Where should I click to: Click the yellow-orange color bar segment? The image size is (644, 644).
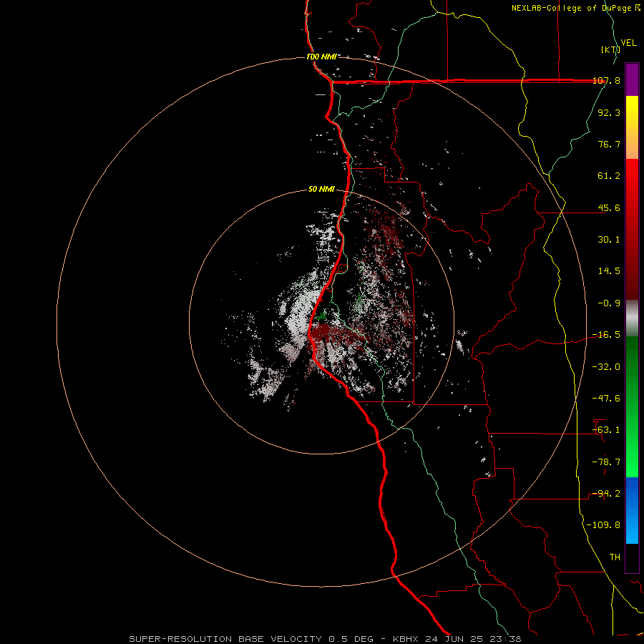click(x=632, y=127)
